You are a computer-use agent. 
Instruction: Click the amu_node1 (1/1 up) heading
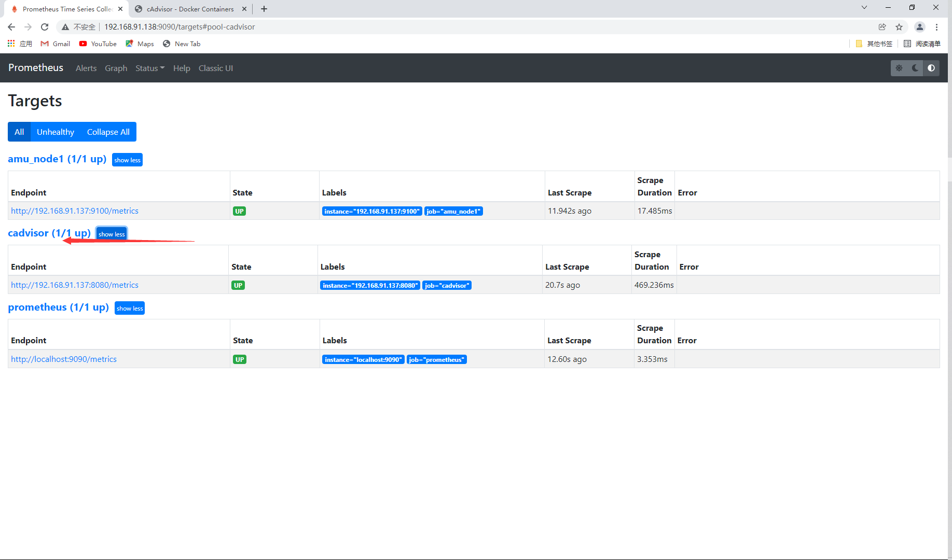point(57,159)
